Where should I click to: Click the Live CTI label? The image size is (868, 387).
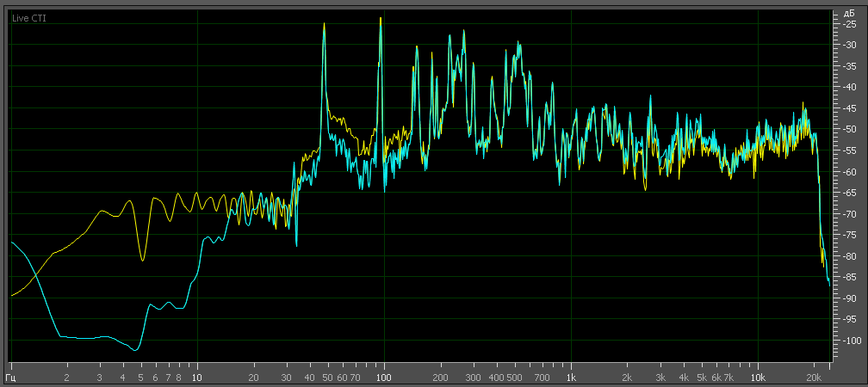point(28,18)
